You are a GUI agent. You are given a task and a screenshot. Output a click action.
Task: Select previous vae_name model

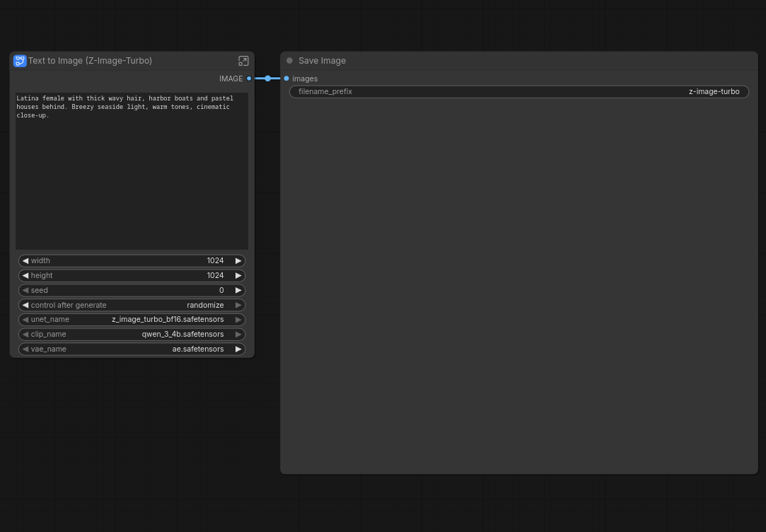click(x=25, y=349)
